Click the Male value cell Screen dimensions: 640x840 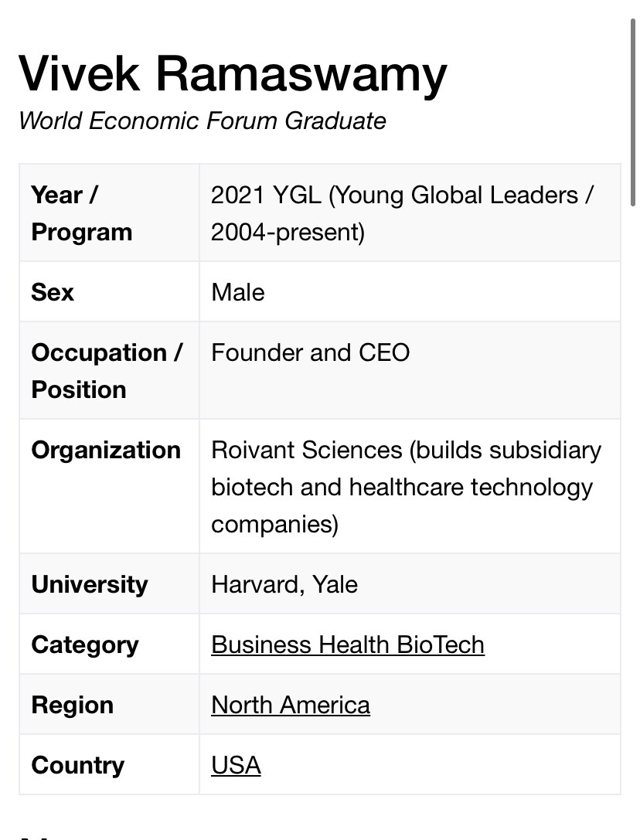pos(410,292)
